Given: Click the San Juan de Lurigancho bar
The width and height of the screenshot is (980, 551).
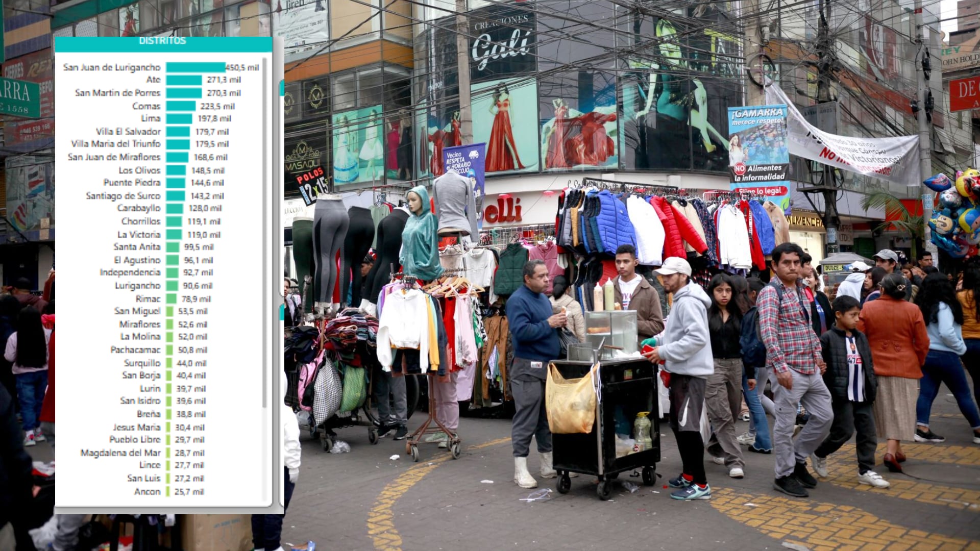Looking at the screenshot, I should [x=195, y=67].
